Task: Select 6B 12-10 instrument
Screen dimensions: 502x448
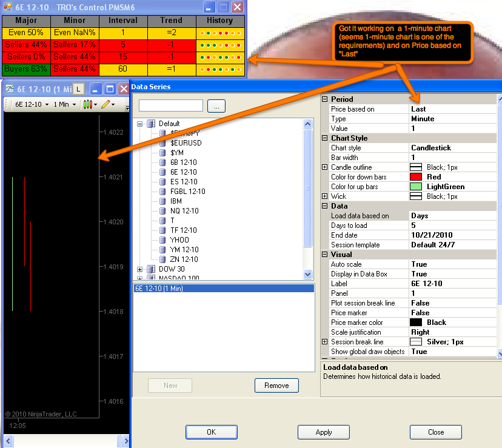Action: [184, 162]
